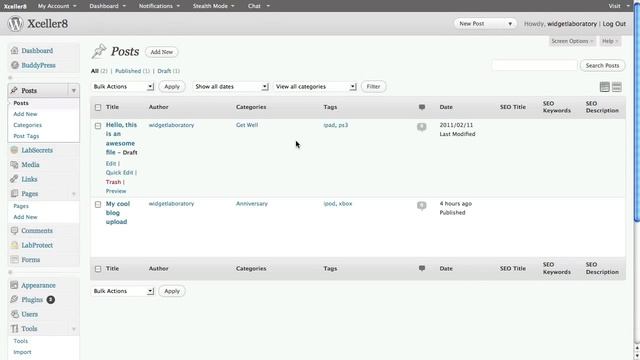
Task: Switch to excerpt view mode icon
Action: click(x=617, y=87)
